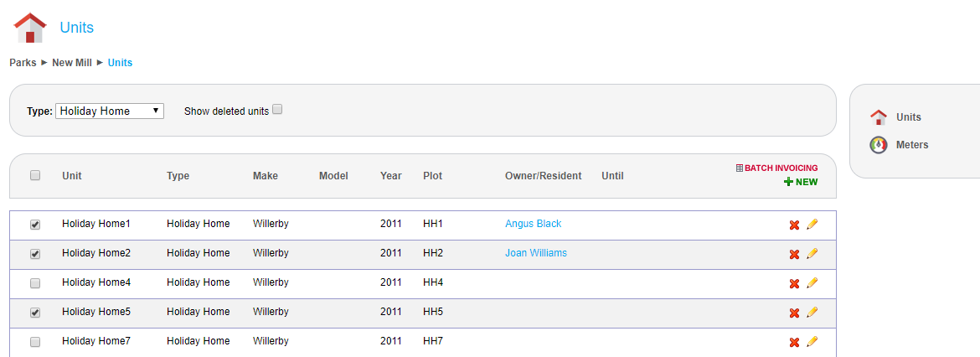Screen dimensions: 980x357
Task: Click the red delete icon for Holiday Home1
Action: (x=794, y=225)
